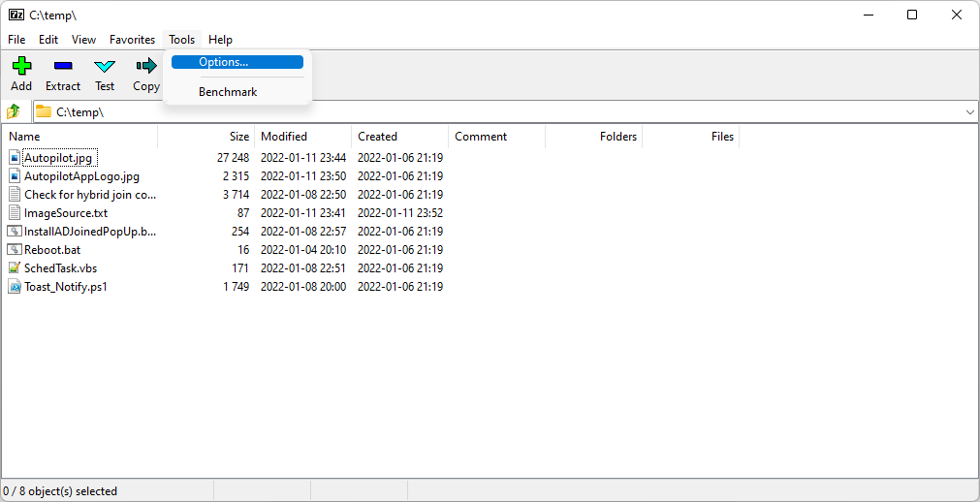Select the SchedTask.vbs script icon
This screenshot has height=502, width=980.
coord(16,268)
